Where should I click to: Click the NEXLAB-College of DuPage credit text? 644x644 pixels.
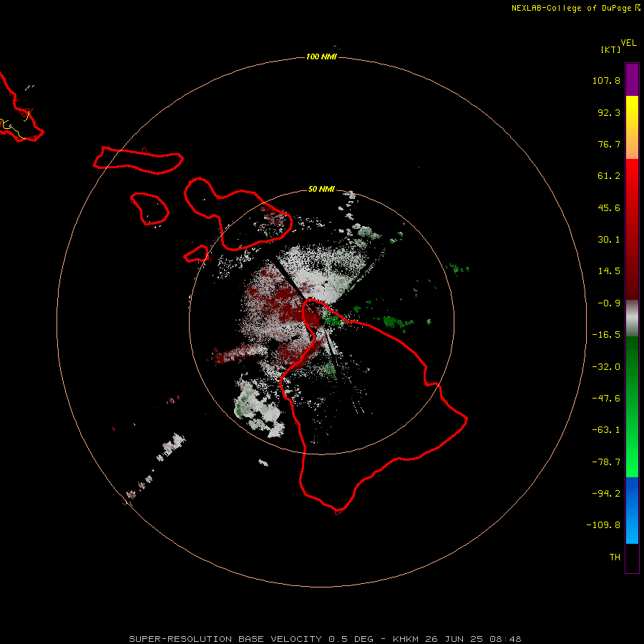(x=571, y=8)
